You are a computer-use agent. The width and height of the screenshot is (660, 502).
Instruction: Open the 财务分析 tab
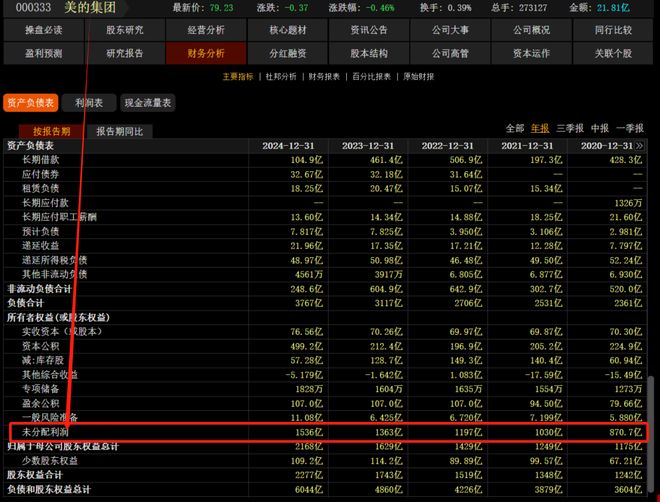207,53
